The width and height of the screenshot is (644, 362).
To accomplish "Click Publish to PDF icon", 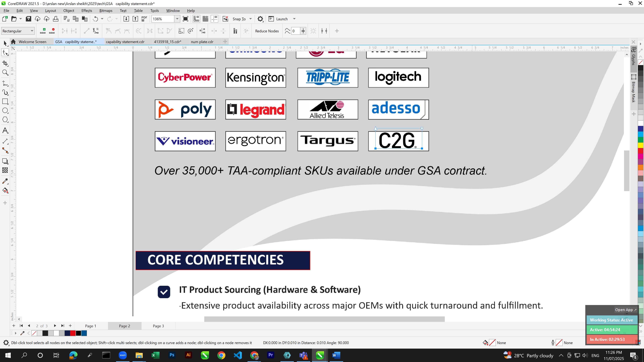I will 144,19.
